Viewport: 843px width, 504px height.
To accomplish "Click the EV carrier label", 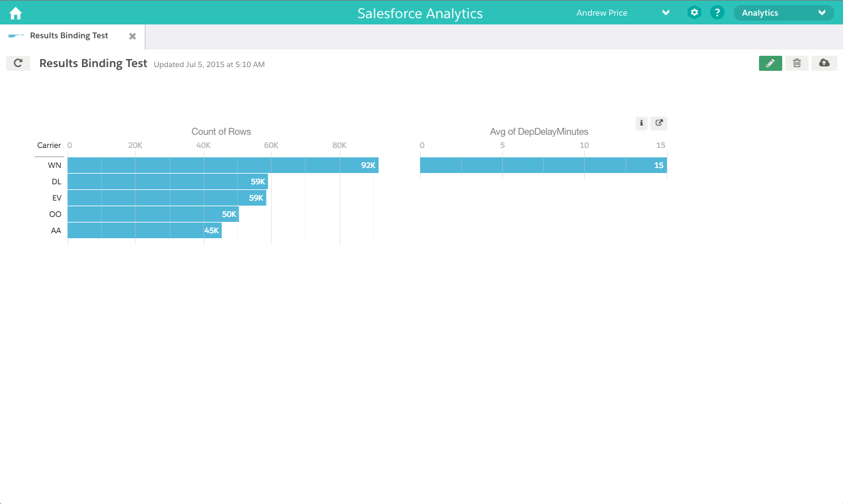I will point(56,198).
